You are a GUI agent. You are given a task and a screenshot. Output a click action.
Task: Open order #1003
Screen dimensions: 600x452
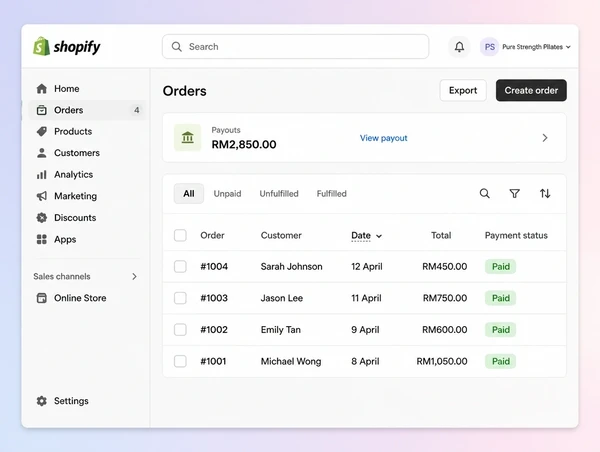point(214,298)
